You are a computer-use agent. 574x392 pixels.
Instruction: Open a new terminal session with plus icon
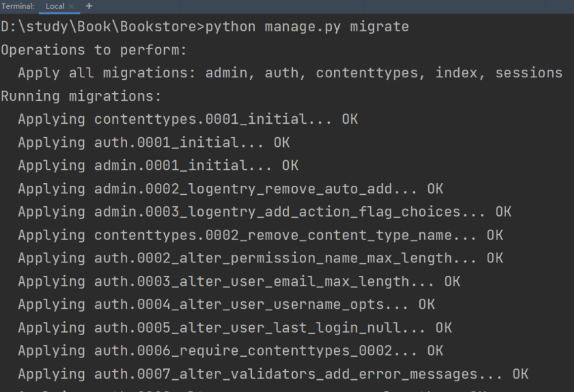click(89, 6)
